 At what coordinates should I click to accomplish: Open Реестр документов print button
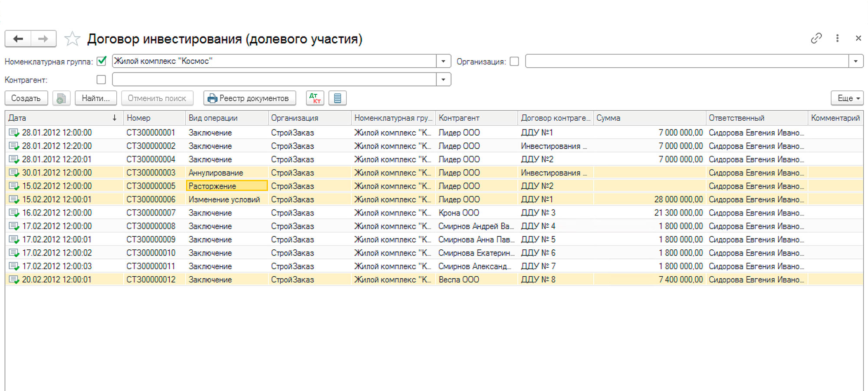click(x=249, y=98)
